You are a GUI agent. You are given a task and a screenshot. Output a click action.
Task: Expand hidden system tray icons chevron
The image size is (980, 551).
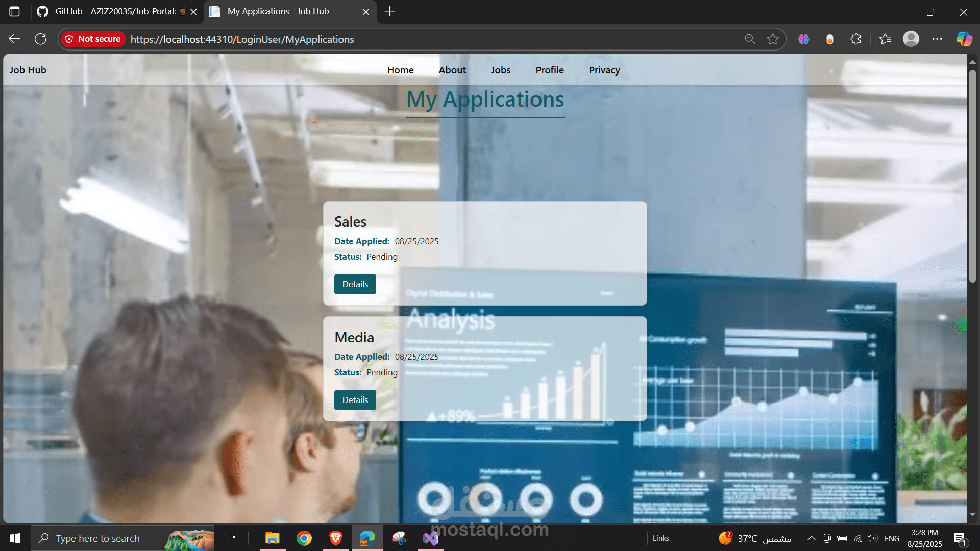[811, 538]
